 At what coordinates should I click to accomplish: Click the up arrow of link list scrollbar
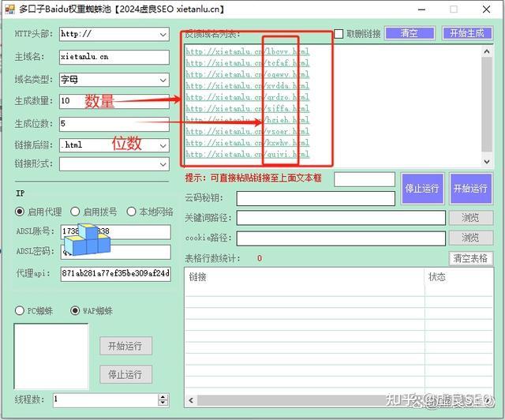click(487, 51)
